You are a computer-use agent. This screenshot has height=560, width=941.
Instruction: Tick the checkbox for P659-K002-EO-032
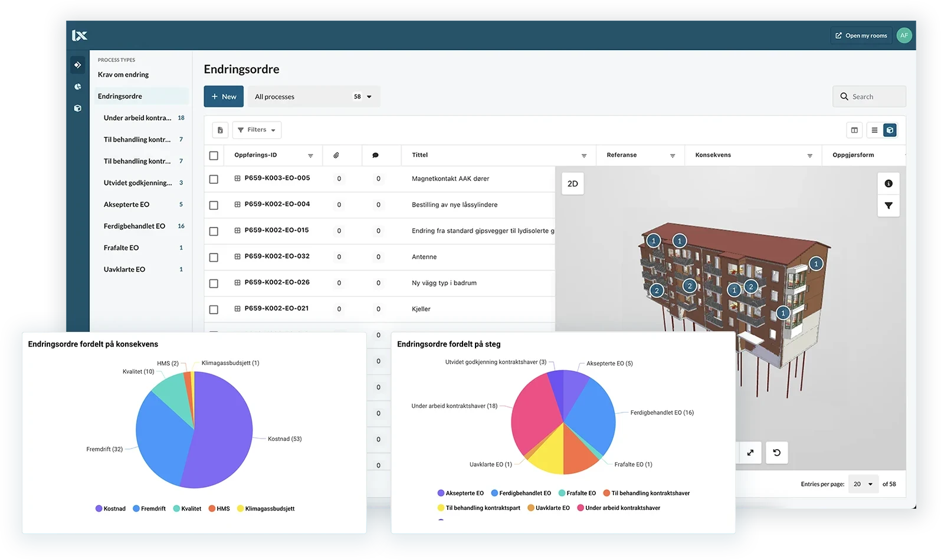click(x=214, y=258)
